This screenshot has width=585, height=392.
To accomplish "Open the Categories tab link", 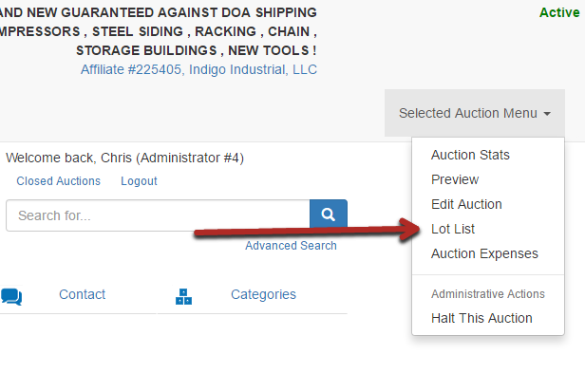I will coord(263,294).
